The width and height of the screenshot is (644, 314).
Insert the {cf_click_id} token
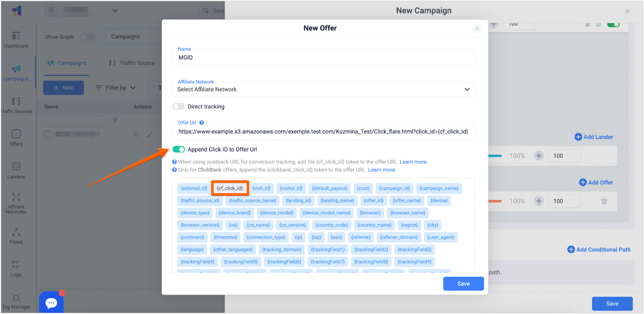(230, 188)
